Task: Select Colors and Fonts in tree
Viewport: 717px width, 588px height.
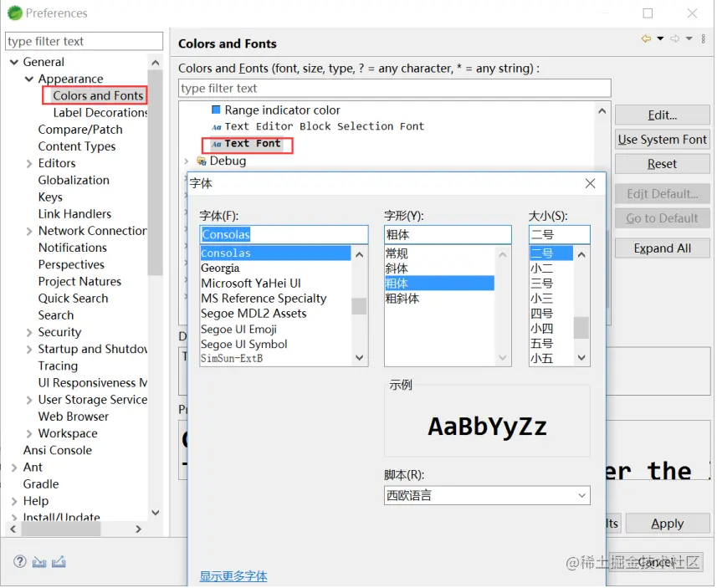Action: point(99,96)
